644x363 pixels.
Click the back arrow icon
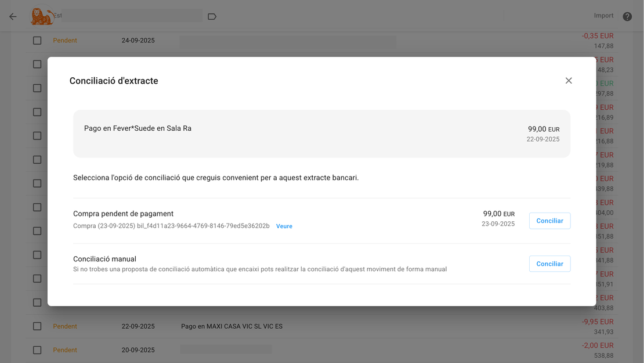pyautogui.click(x=13, y=17)
